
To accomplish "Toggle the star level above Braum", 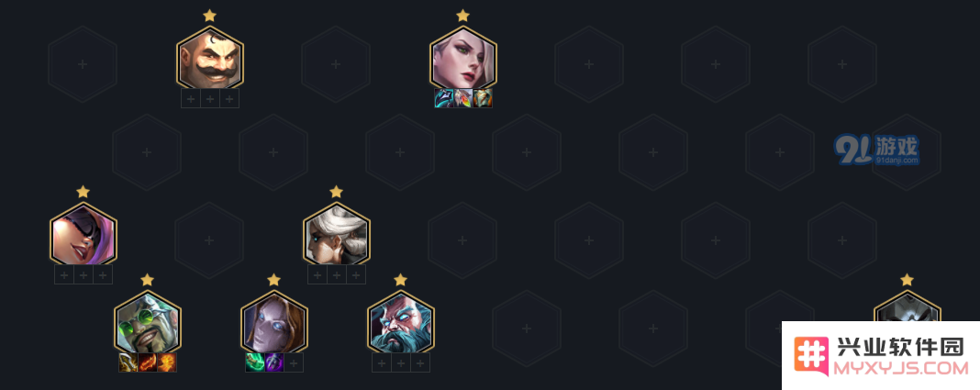I will pos(210,15).
